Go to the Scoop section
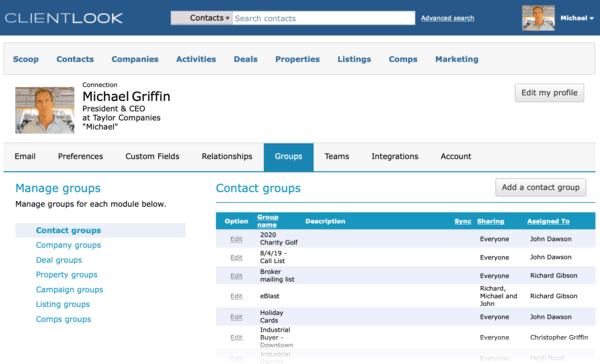The height and width of the screenshot is (364, 600). coord(26,59)
